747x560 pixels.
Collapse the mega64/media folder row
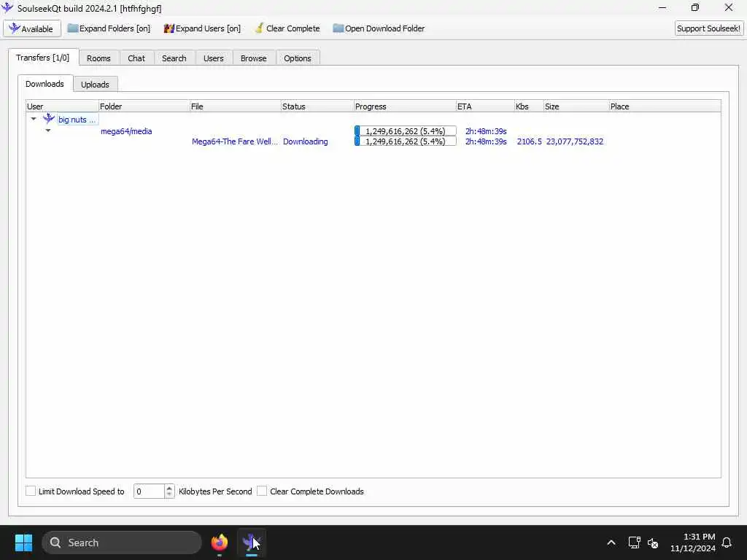point(48,131)
